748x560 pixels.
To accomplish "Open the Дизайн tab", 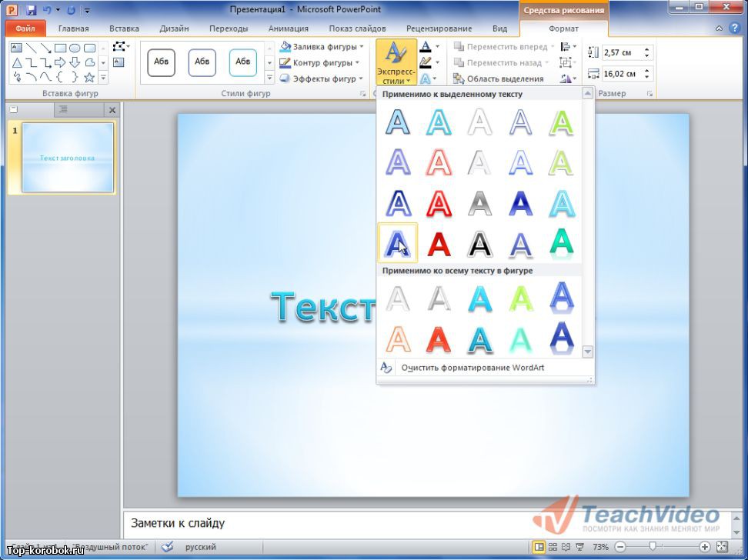I will pyautogui.click(x=174, y=28).
